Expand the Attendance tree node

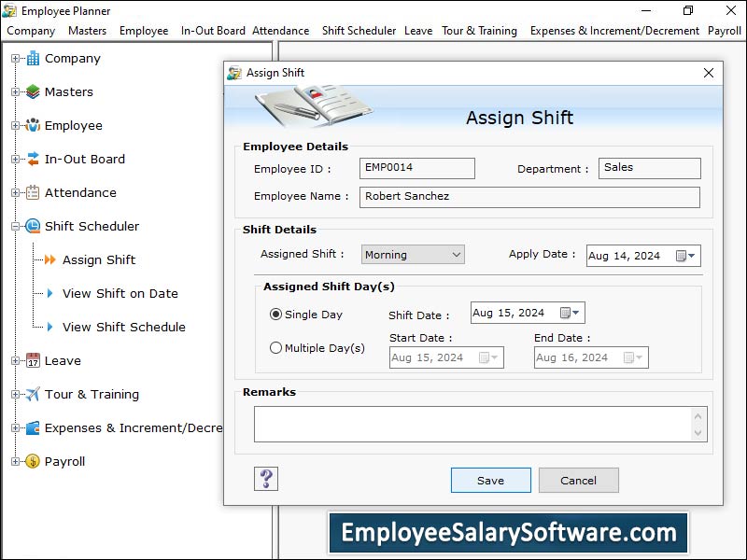click(x=15, y=192)
